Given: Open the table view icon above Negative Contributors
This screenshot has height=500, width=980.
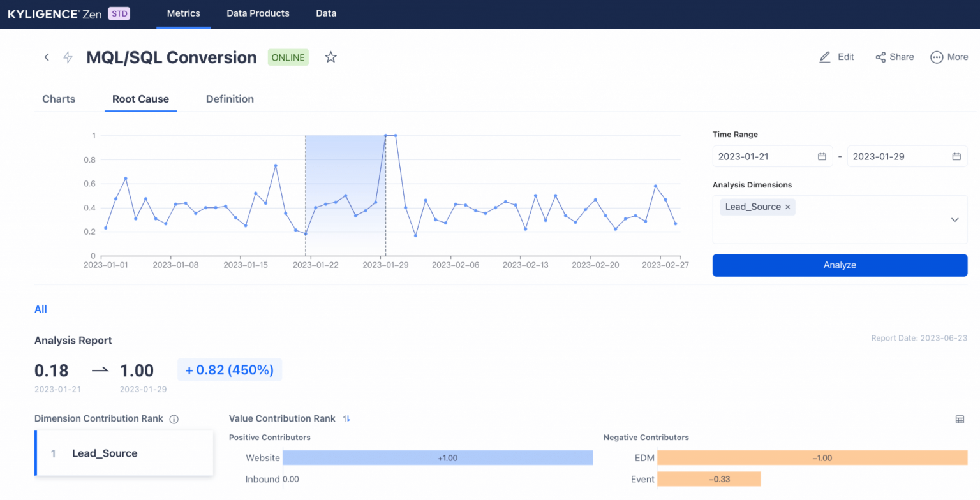Looking at the screenshot, I should [960, 419].
